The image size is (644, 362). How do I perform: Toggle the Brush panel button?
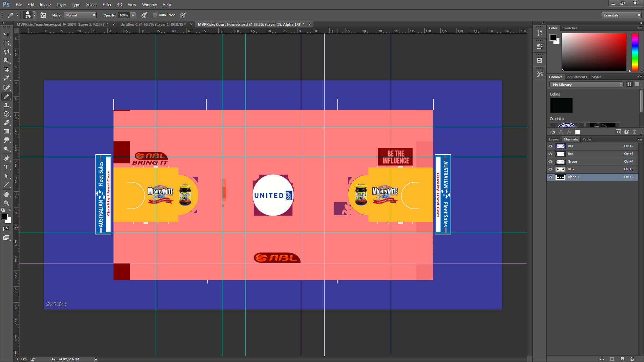click(43, 15)
